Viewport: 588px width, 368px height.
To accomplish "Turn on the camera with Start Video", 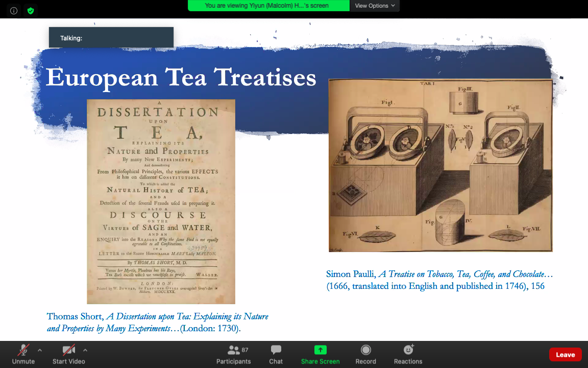I will 68,354.
